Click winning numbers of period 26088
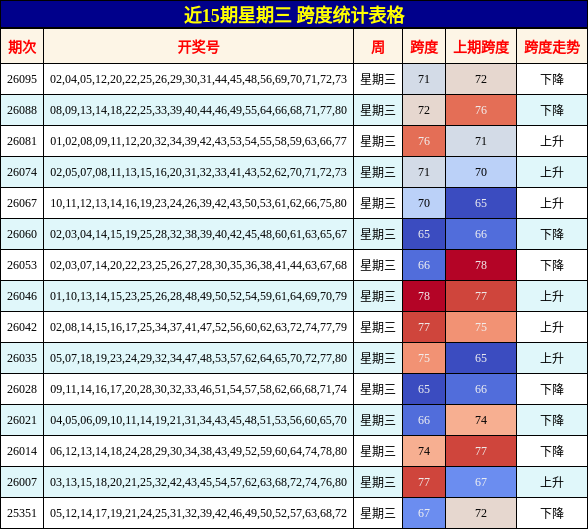 pos(198,110)
